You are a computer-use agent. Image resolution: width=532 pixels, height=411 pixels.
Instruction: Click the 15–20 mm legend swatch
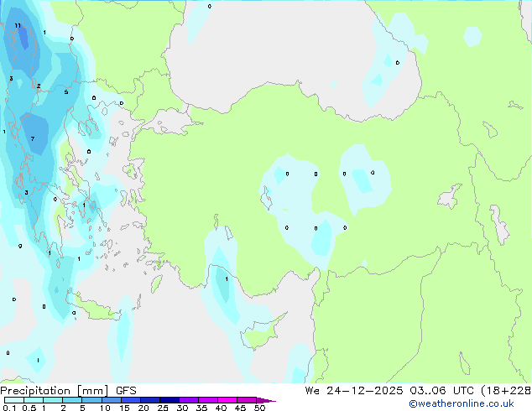[130, 400]
